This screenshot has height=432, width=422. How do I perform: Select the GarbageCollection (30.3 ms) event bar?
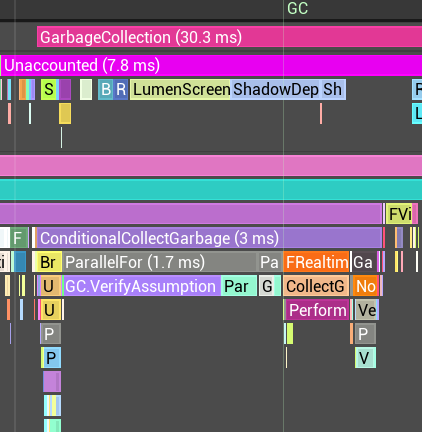point(229,37)
